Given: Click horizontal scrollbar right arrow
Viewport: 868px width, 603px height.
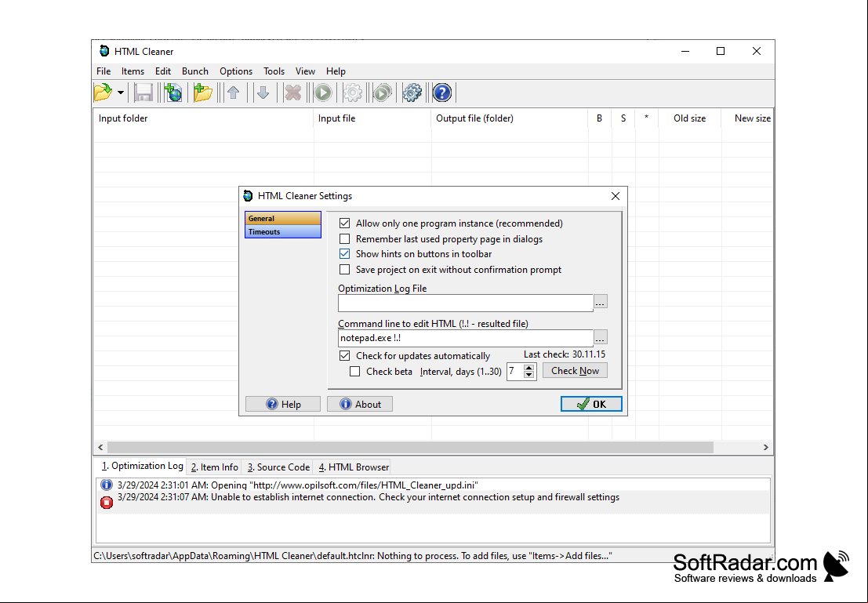Looking at the screenshot, I should pyautogui.click(x=765, y=447).
